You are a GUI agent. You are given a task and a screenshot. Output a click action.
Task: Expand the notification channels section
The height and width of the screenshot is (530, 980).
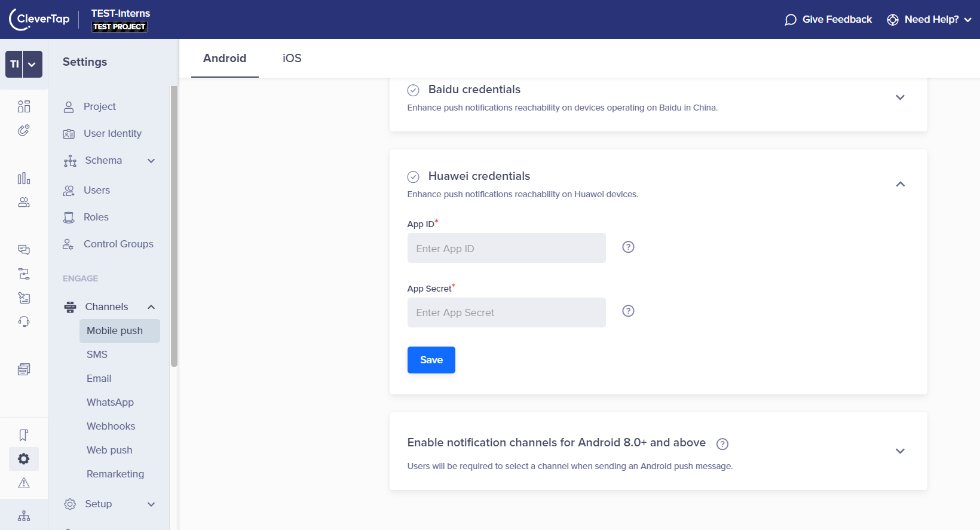pos(900,451)
